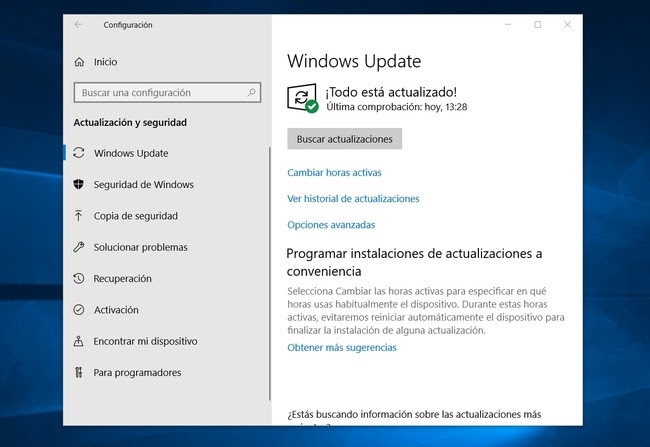Image resolution: width=650 pixels, height=447 pixels.
Task: Click the Actualización y seguridad heading
Action: click(130, 122)
